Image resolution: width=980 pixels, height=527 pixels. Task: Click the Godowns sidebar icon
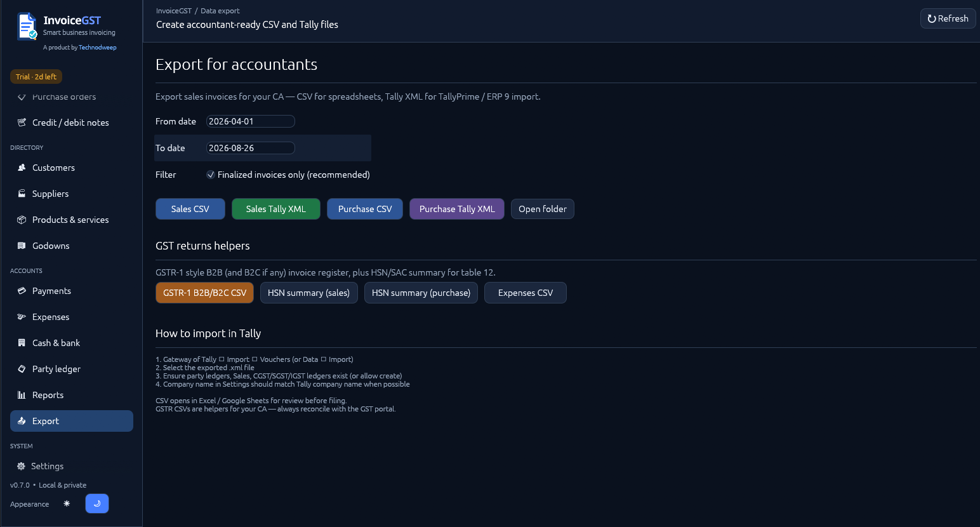coord(22,246)
